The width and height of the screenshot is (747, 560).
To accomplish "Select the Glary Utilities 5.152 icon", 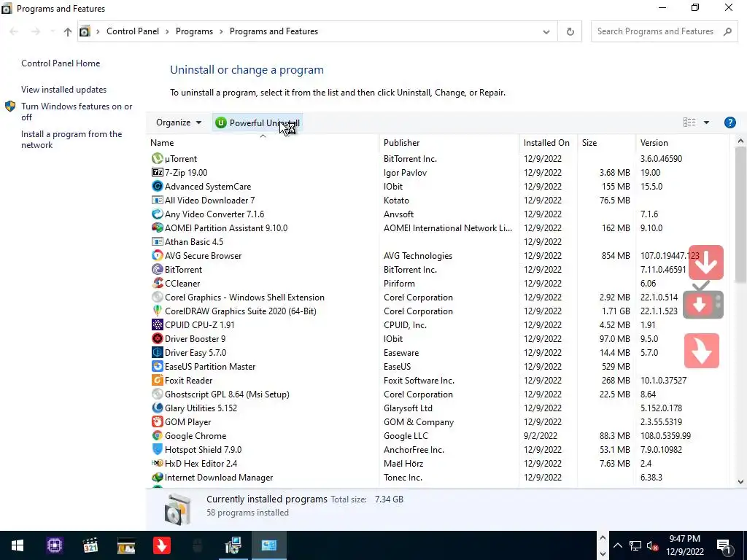I will pyautogui.click(x=158, y=408).
